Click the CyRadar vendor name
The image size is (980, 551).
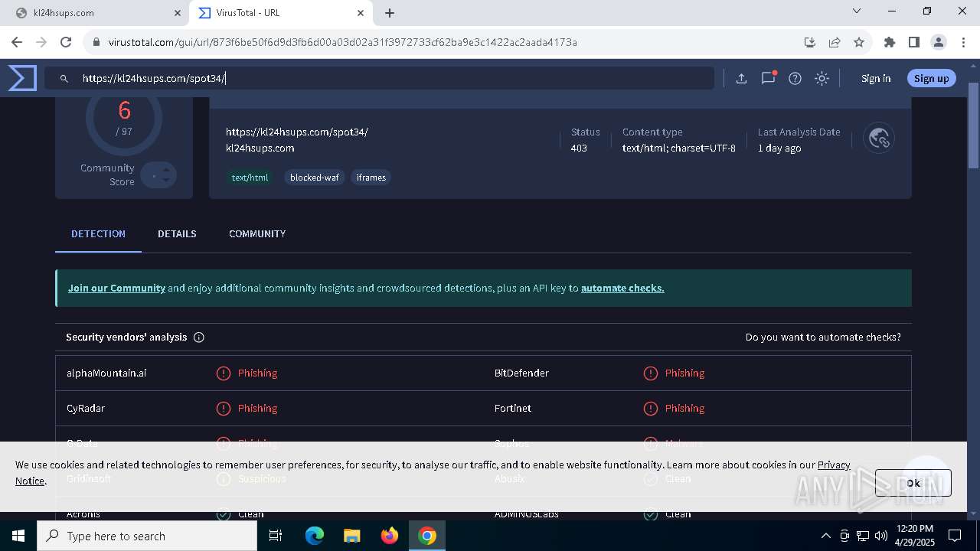[86, 409]
